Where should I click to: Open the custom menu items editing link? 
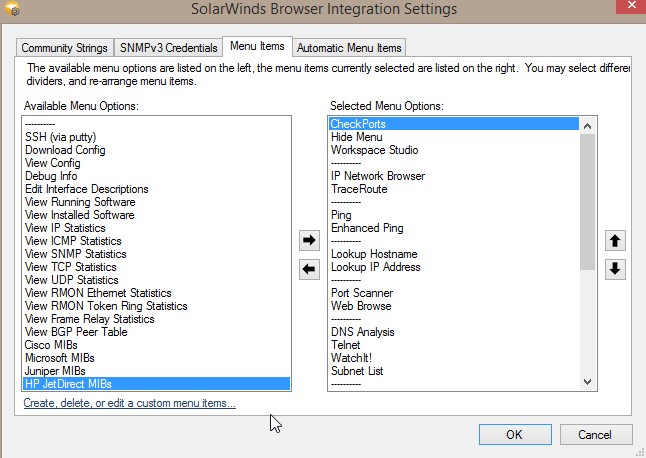(x=129, y=403)
